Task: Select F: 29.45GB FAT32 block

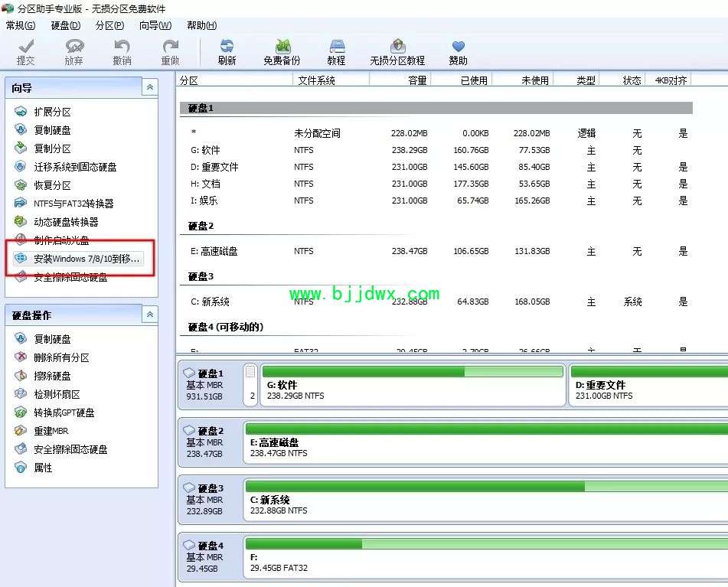Action: 485,557
